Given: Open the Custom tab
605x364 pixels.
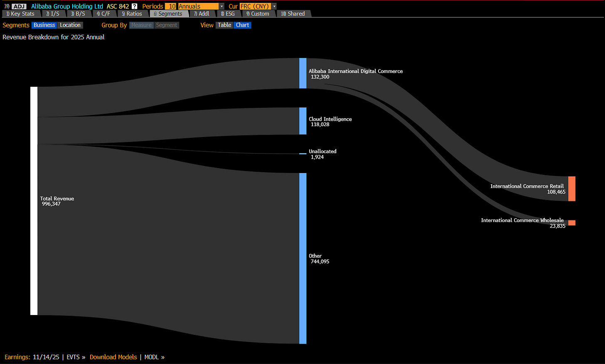Looking at the screenshot, I should click(258, 14).
